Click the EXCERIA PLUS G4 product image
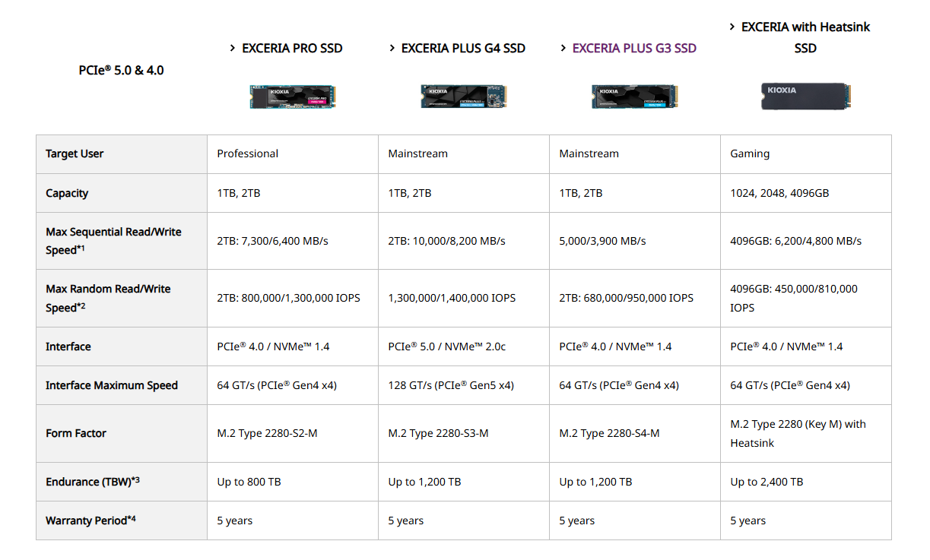 click(464, 96)
